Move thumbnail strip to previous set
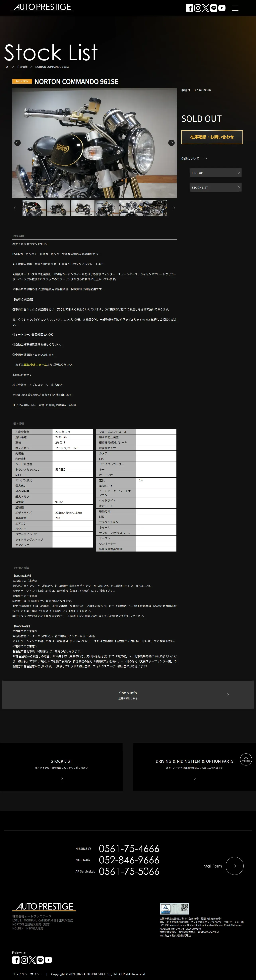256x980 pixels. coord(15,208)
